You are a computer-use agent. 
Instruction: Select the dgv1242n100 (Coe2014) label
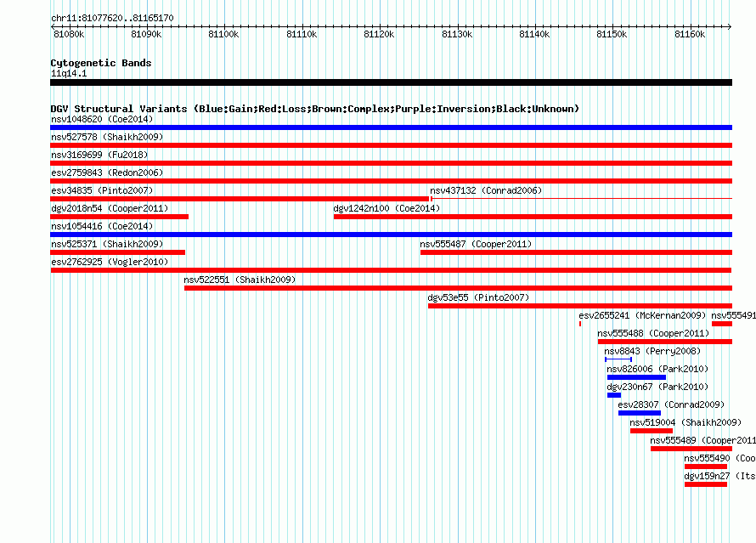[x=386, y=208]
